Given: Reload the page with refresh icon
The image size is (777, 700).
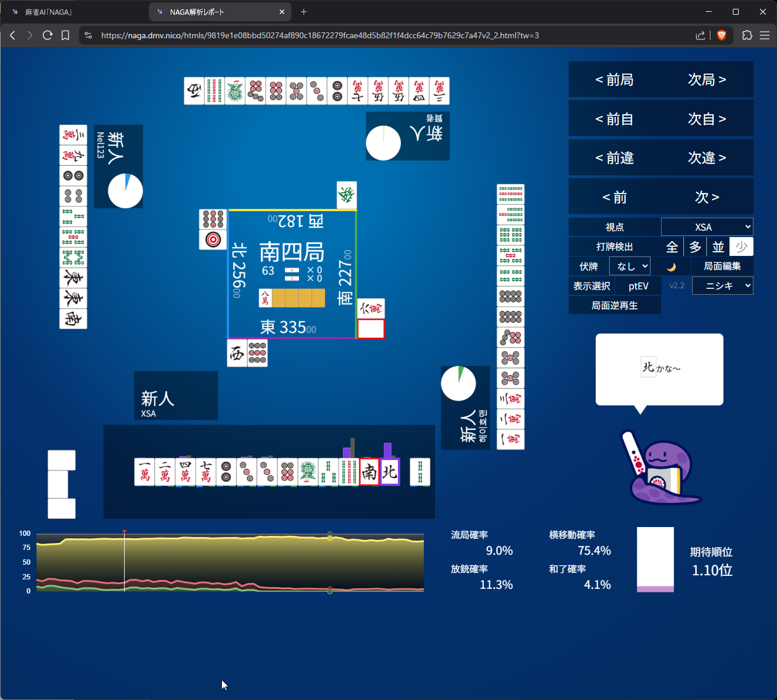Looking at the screenshot, I should (48, 35).
